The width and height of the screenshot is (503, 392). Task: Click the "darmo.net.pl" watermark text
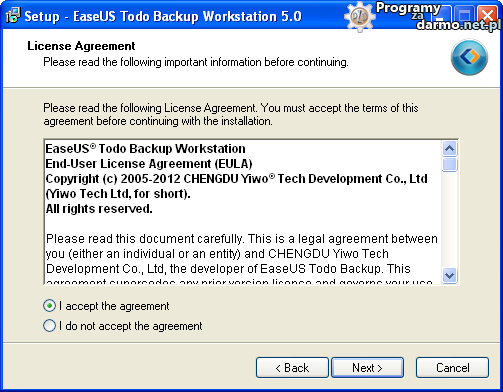[459, 25]
